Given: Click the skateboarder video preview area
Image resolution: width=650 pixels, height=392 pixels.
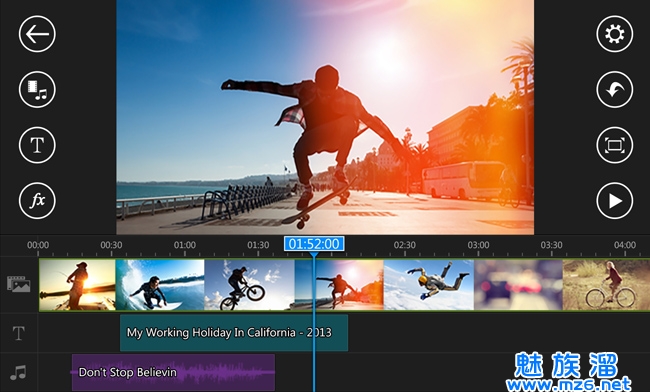Looking at the screenshot, I should pyautogui.click(x=325, y=117).
